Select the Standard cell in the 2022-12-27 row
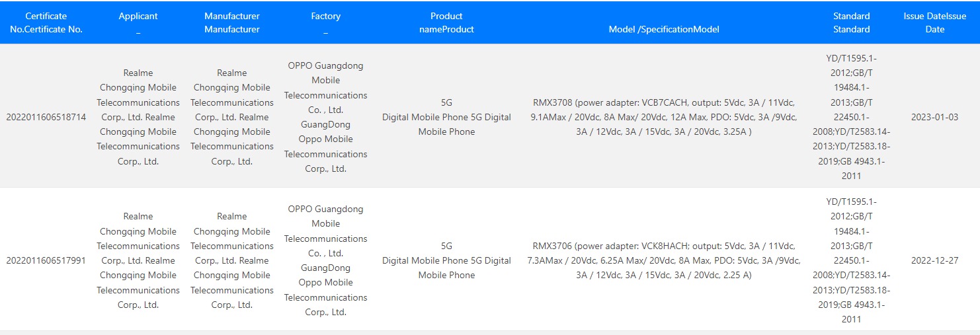The image size is (980, 335). coord(851,260)
